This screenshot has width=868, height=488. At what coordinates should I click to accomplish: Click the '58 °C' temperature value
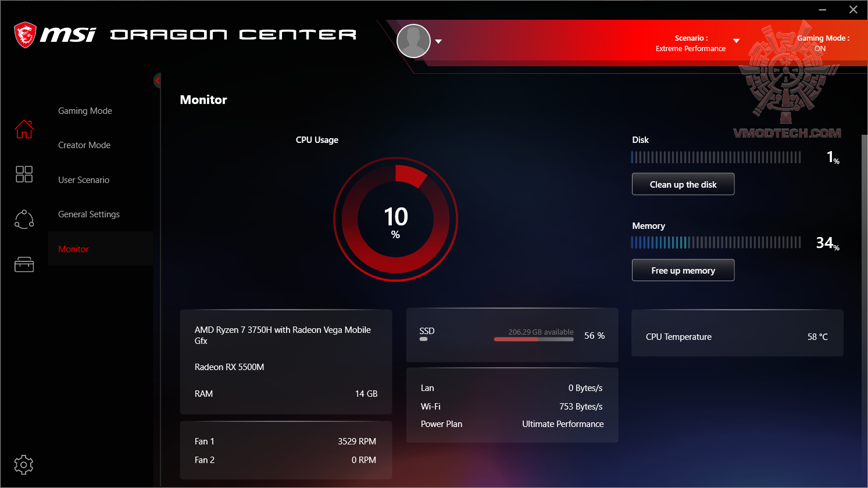(817, 337)
